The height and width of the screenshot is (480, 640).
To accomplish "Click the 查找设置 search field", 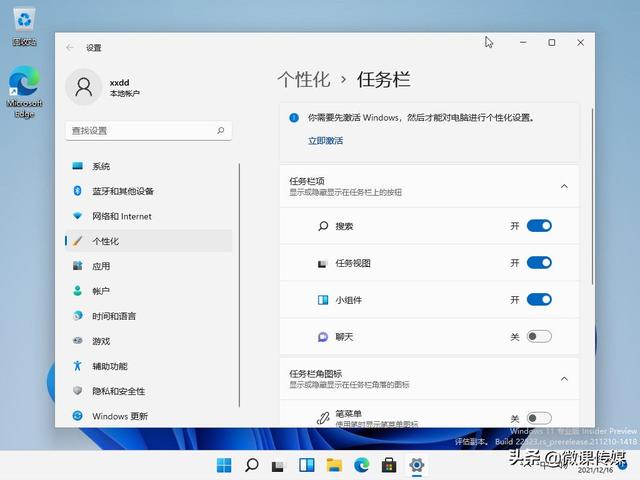I will (149, 131).
